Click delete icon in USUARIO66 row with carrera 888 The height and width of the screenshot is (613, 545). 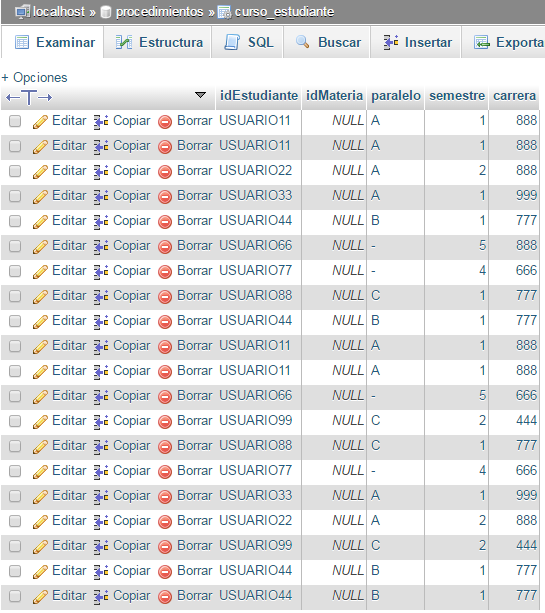pyautogui.click(x=165, y=247)
